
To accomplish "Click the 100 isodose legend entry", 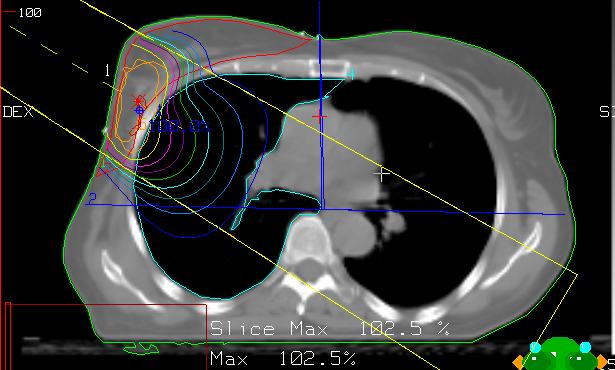I will (30, 13).
